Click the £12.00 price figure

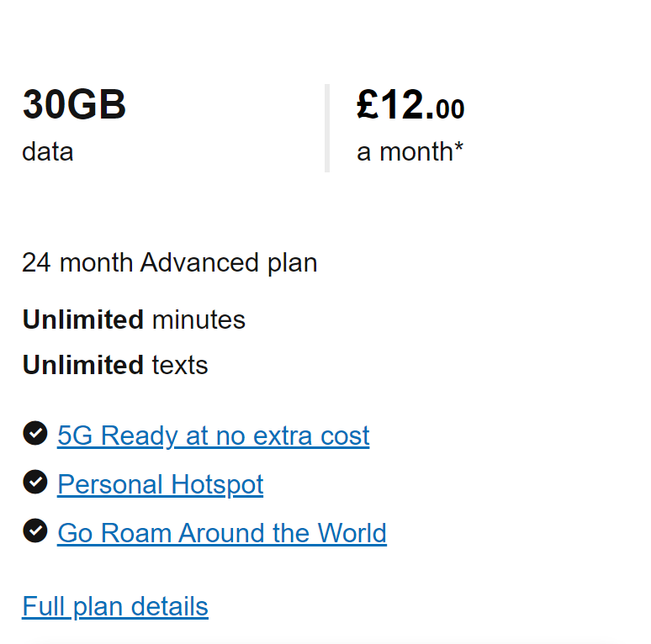(x=410, y=104)
